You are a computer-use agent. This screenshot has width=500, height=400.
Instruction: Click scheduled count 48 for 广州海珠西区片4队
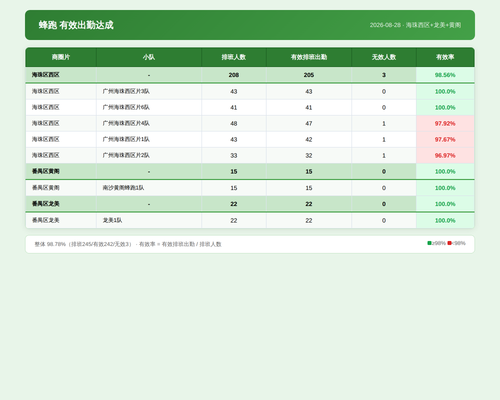[x=234, y=123]
